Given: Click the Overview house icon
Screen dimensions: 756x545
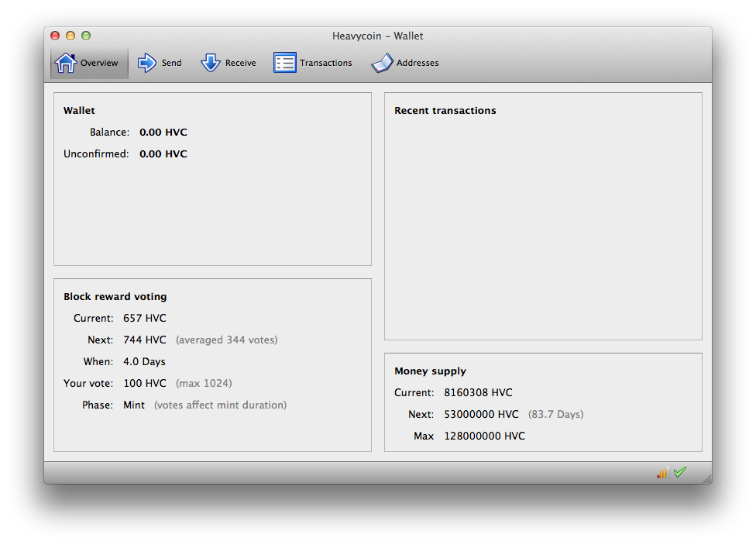Looking at the screenshot, I should click(x=66, y=63).
